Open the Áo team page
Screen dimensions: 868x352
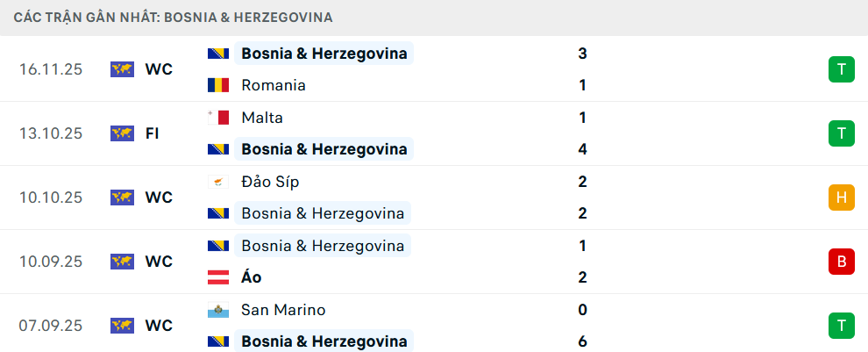(252, 277)
